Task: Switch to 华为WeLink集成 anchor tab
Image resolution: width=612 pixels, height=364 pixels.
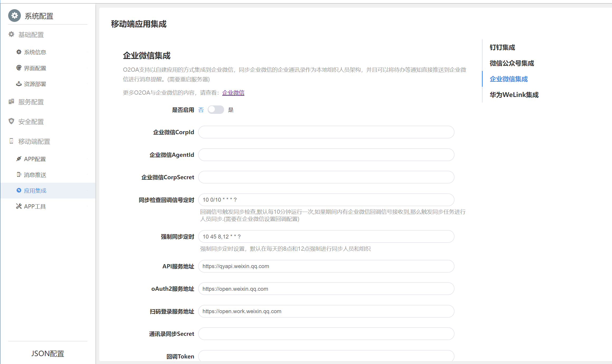Action: pyautogui.click(x=514, y=95)
